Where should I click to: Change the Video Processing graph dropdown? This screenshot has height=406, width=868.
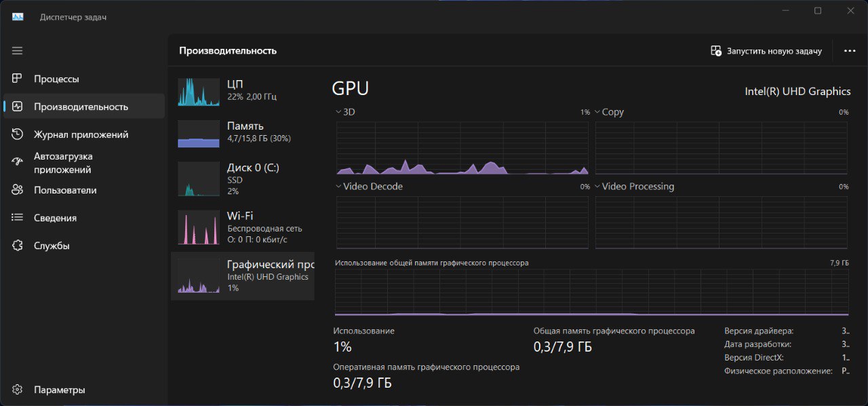[x=598, y=187]
